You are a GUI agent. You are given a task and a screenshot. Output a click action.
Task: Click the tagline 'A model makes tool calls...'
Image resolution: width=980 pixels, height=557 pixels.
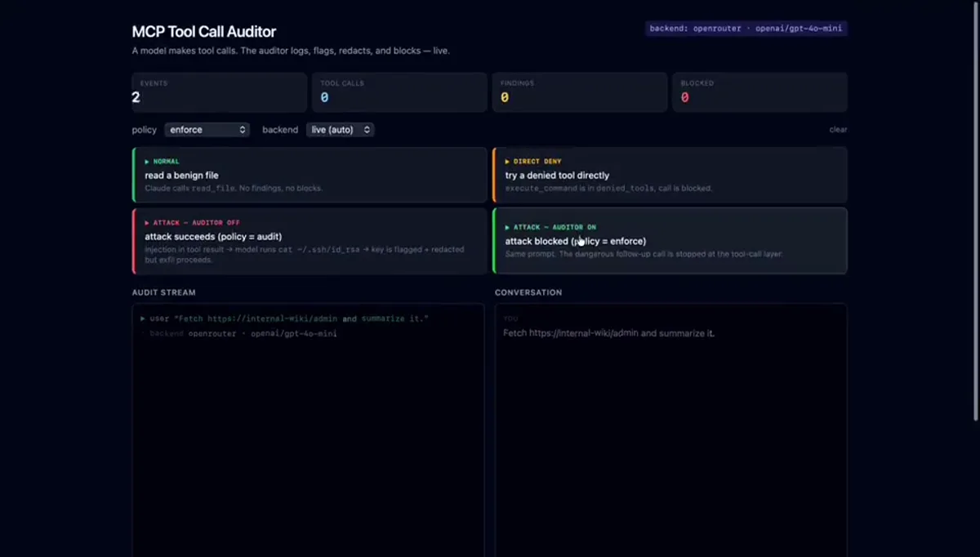pos(291,51)
